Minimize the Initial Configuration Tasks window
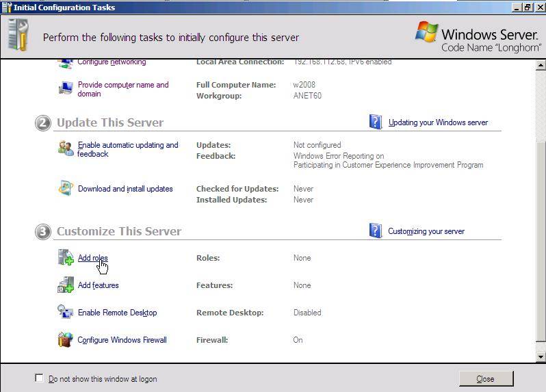Screen dimensions: 546x392 point(517,8)
